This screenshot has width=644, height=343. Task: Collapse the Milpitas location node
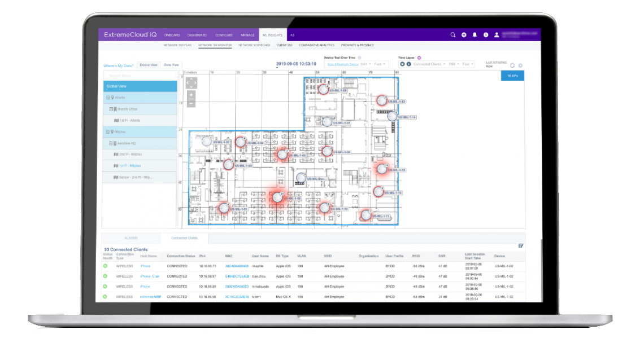(x=108, y=132)
